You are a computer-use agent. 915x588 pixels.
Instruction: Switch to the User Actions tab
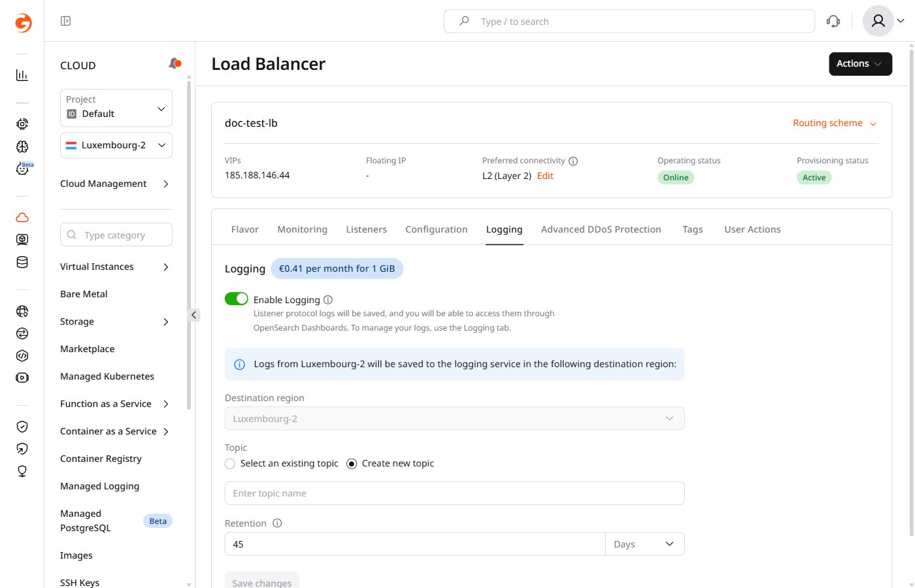tap(752, 229)
